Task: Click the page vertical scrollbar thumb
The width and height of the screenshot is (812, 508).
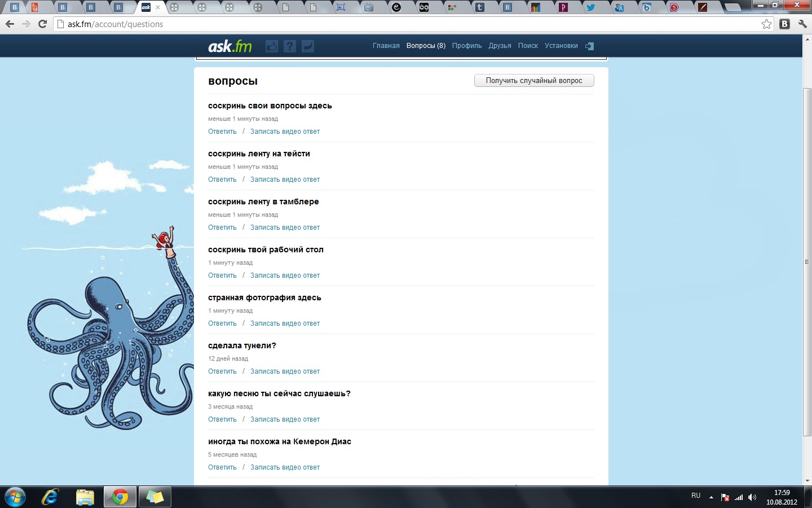Action: 807,262
